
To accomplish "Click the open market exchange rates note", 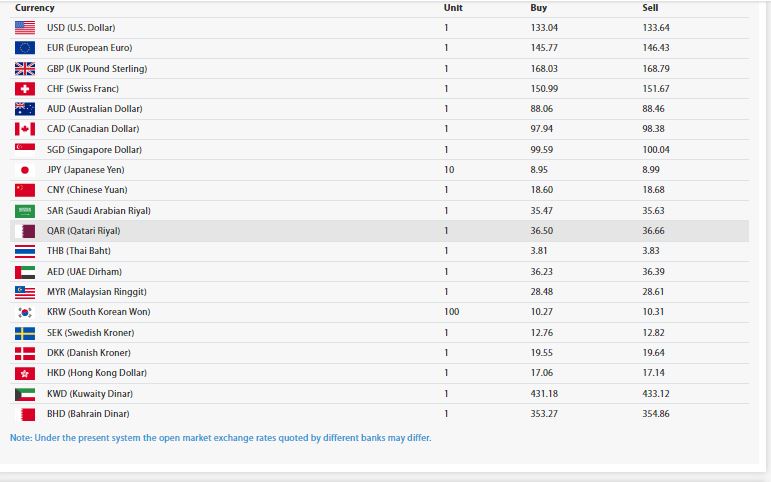I will coord(221,438).
